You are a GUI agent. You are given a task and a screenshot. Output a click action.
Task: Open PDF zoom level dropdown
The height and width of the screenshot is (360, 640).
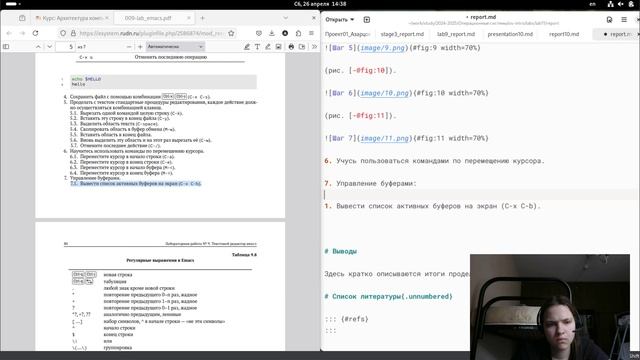(175, 47)
